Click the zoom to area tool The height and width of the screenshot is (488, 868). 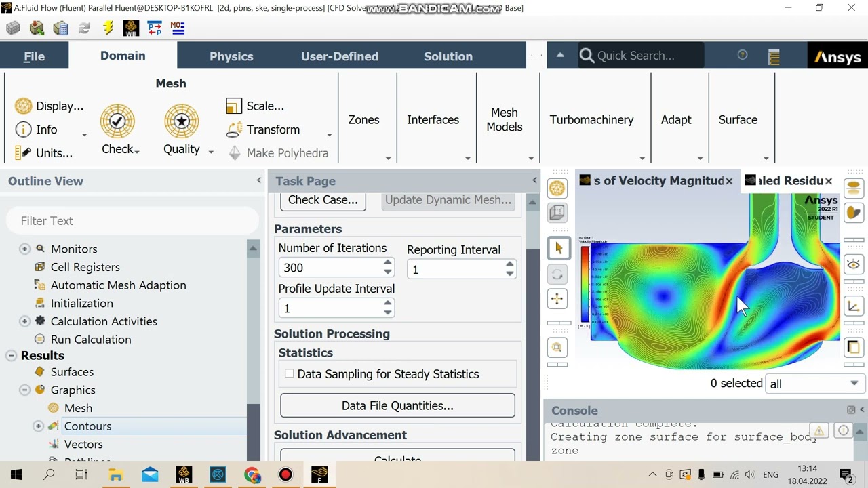click(557, 348)
